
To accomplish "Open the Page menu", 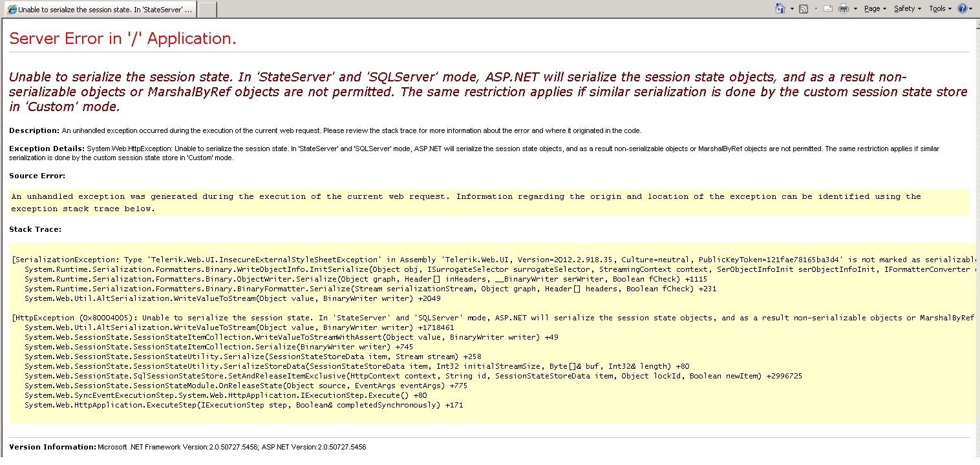I will tap(875, 8).
